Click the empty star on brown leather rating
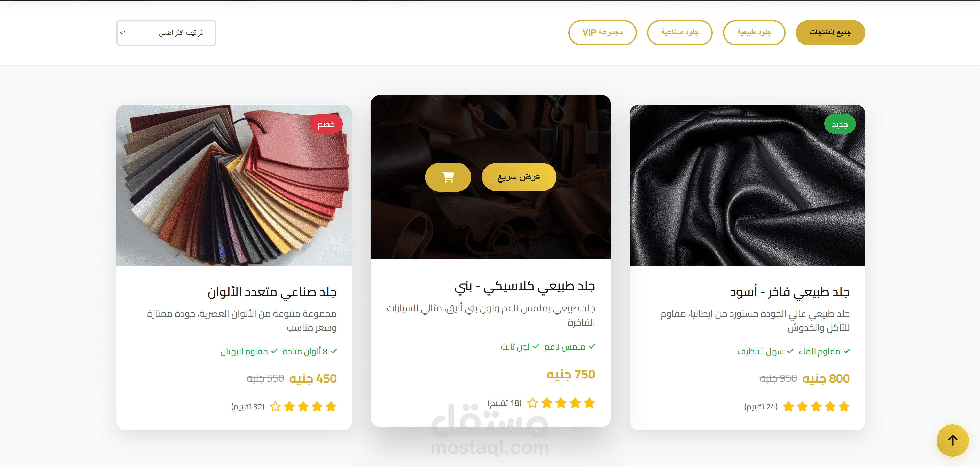This screenshot has width=980, height=467. [x=532, y=403]
